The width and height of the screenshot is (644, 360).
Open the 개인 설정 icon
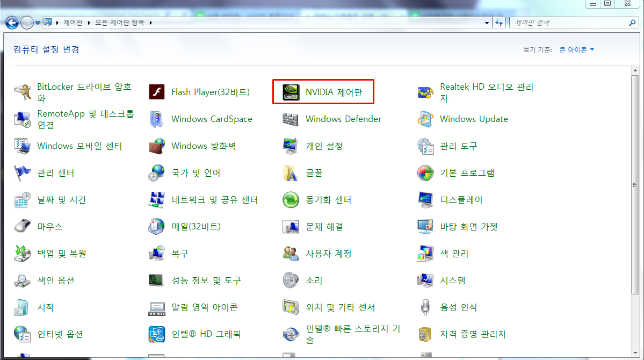pyautogui.click(x=291, y=146)
